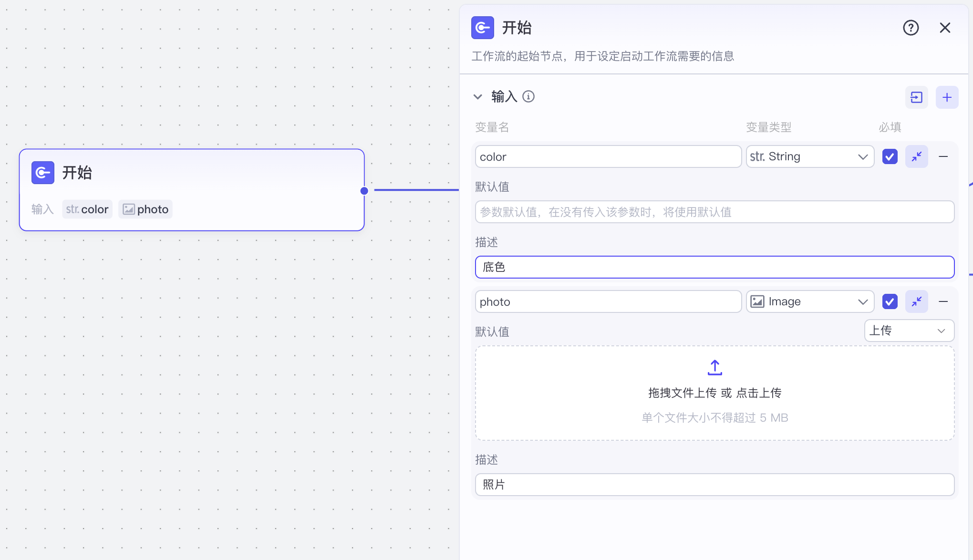Click the 开始 node icon on the canvas
This screenshot has height=560, width=973.
(42, 173)
